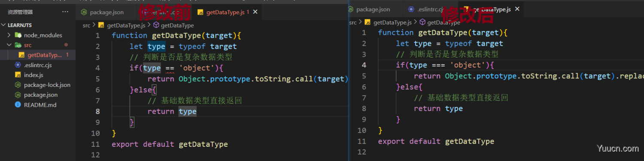
Task: Click 'export default getDataType' in left editor
Action: tap(170, 144)
